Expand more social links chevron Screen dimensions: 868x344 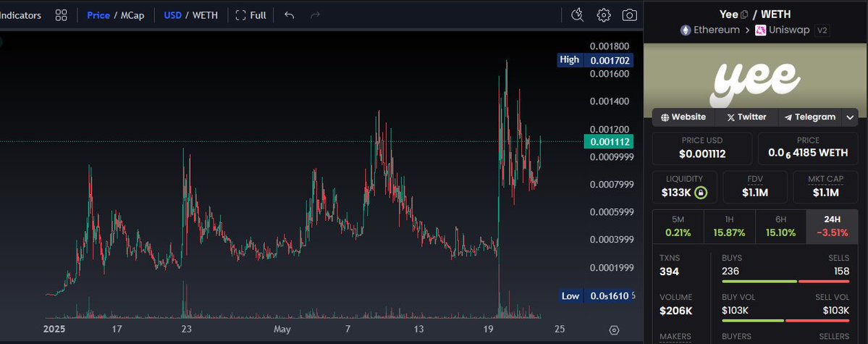850,117
